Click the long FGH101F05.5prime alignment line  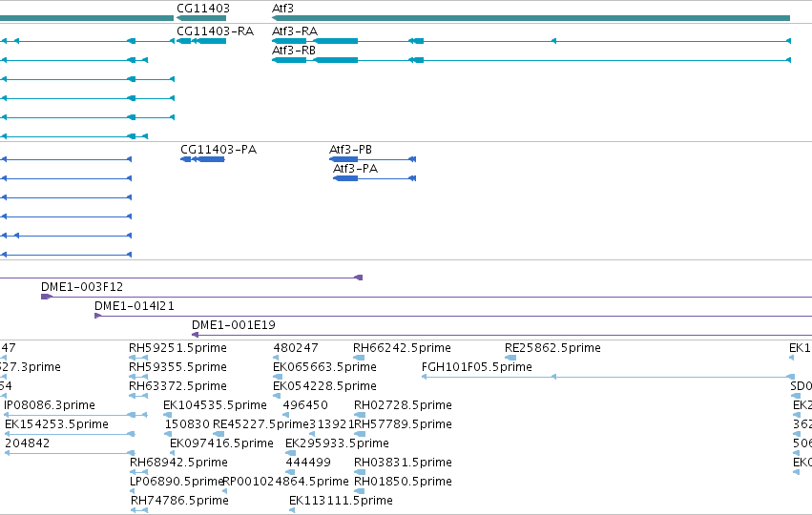tap(608, 377)
